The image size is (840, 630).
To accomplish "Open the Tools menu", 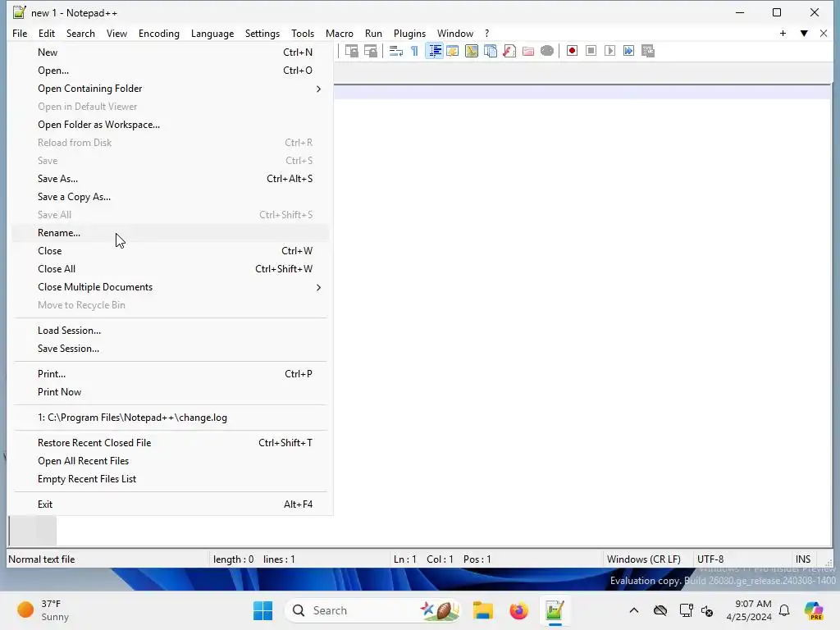I will pyautogui.click(x=303, y=33).
